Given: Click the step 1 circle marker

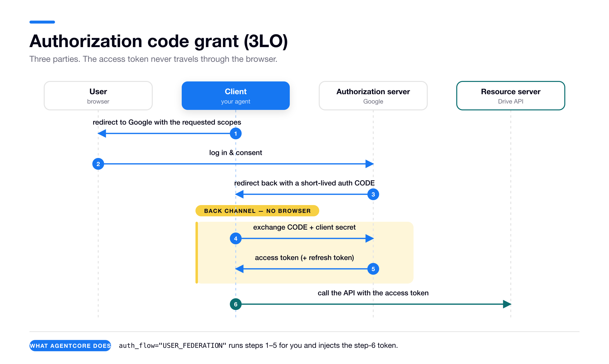Looking at the screenshot, I should (236, 133).
